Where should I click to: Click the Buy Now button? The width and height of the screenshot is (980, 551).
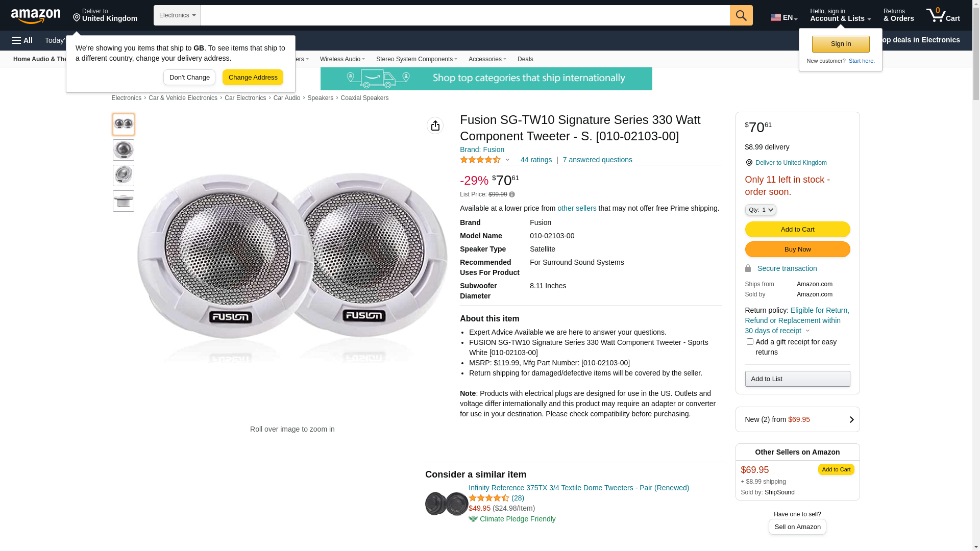click(x=797, y=249)
